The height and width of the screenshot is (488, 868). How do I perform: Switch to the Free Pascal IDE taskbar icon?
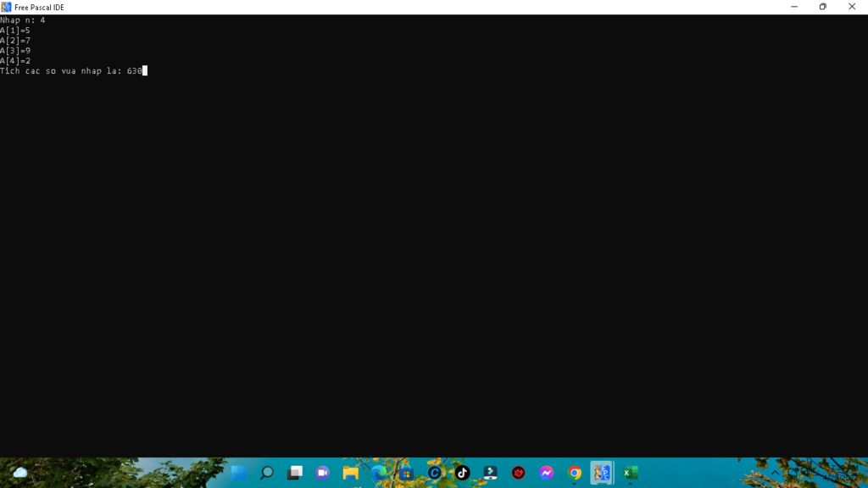(x=602, y=473)
